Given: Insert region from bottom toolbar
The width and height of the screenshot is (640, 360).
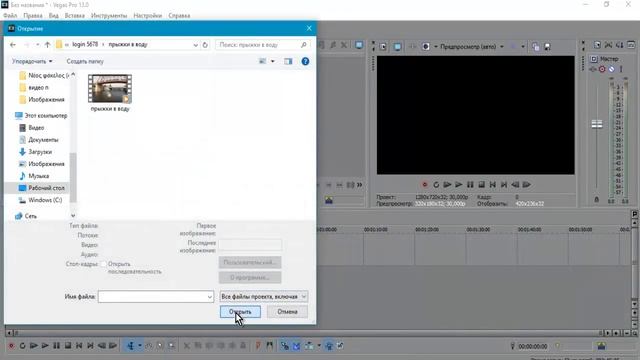Looking at the screenshot, I should tap(269, 346).
